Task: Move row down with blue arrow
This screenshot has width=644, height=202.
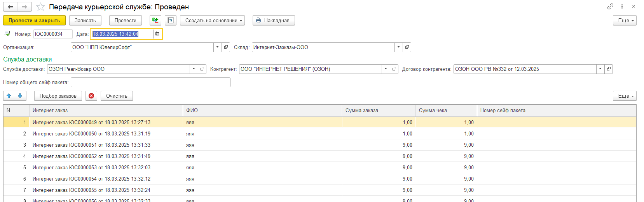Action: click(x=20, y=96)
